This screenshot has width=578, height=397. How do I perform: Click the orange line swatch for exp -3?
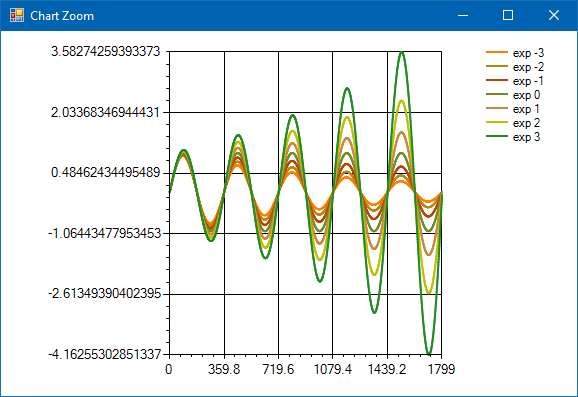coord(497,52)
